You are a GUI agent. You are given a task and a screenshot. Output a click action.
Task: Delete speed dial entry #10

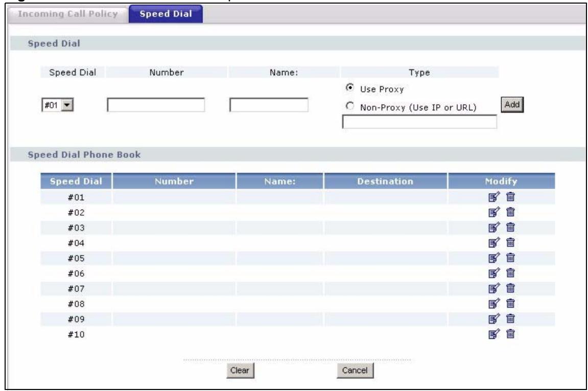[x=510, y=334]
